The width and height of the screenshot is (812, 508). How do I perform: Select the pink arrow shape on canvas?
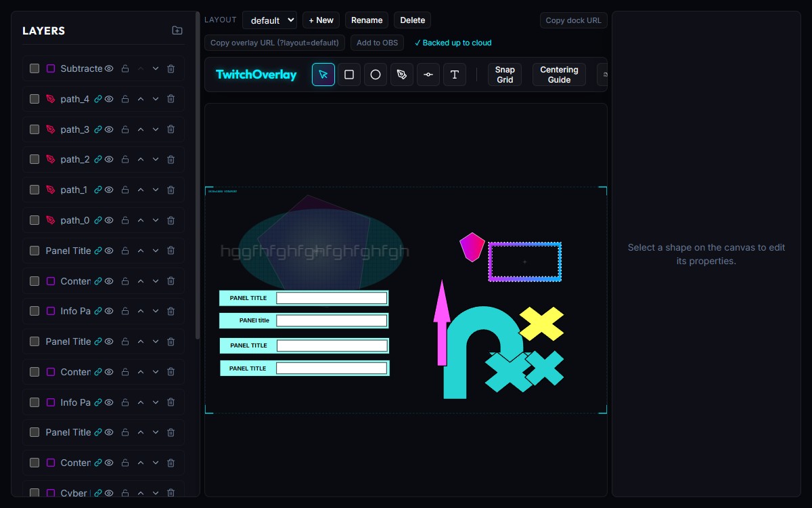point(442,322)
